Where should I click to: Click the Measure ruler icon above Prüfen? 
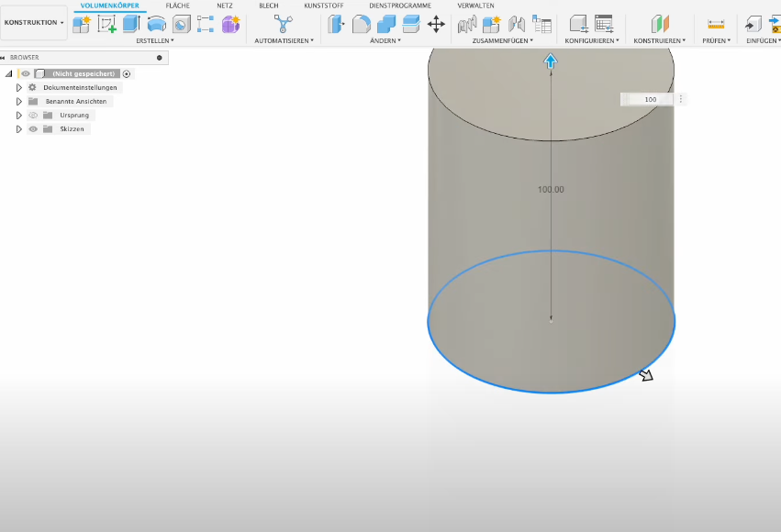click(x=716, y=25)
